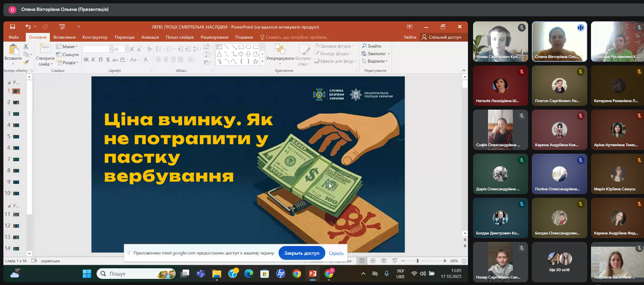Click the Скрыть link in sharing bar
This screenshot has height=285, width=644.
click(336, 253)
